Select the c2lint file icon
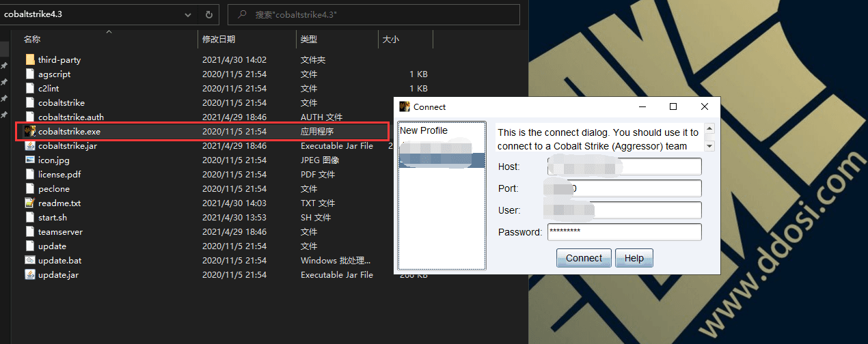 [x=29, y=88]
